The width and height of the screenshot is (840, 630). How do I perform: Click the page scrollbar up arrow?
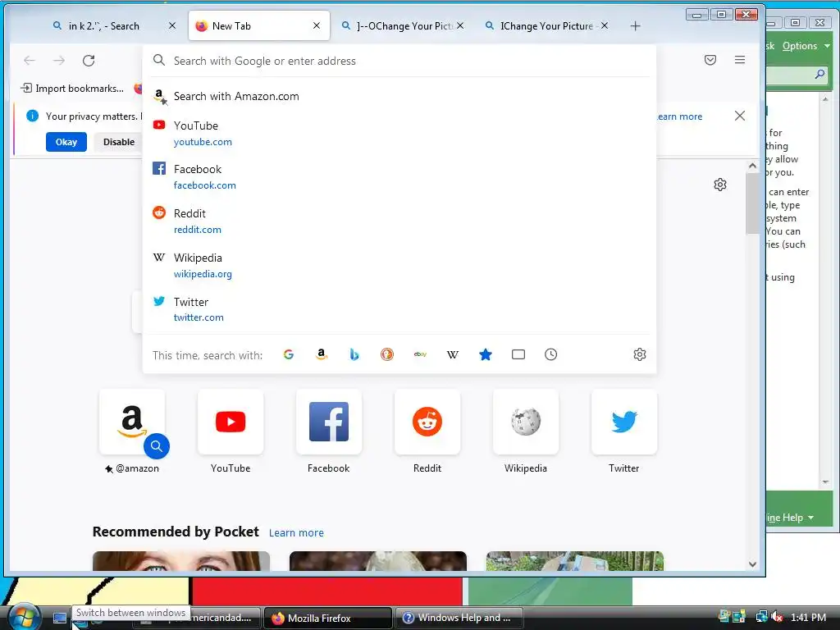coord(752,166)
